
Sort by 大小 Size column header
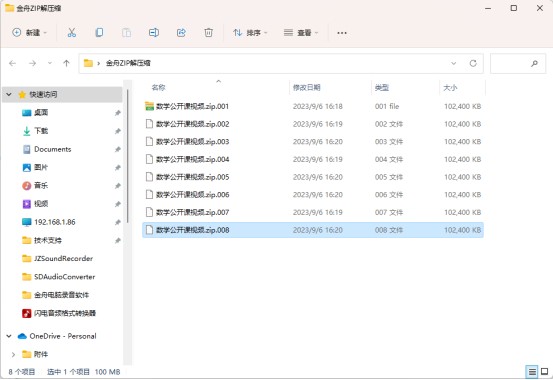pos(450,87)
